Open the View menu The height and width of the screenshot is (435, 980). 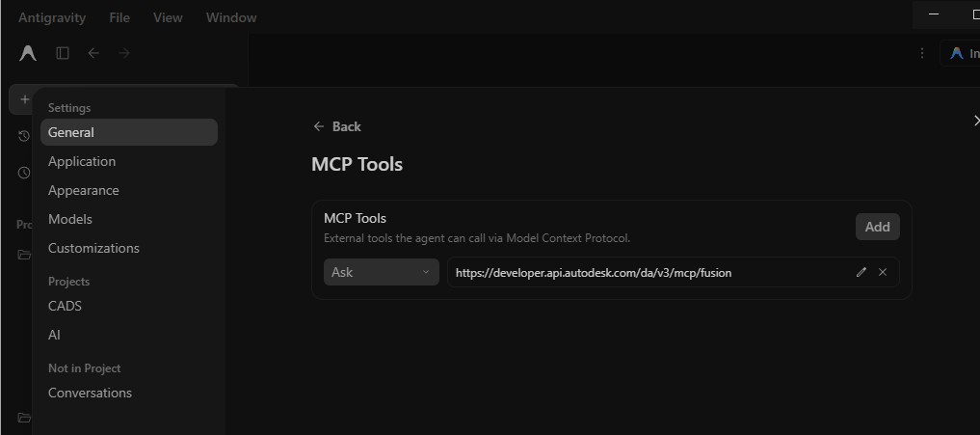(x=168, y=17)
